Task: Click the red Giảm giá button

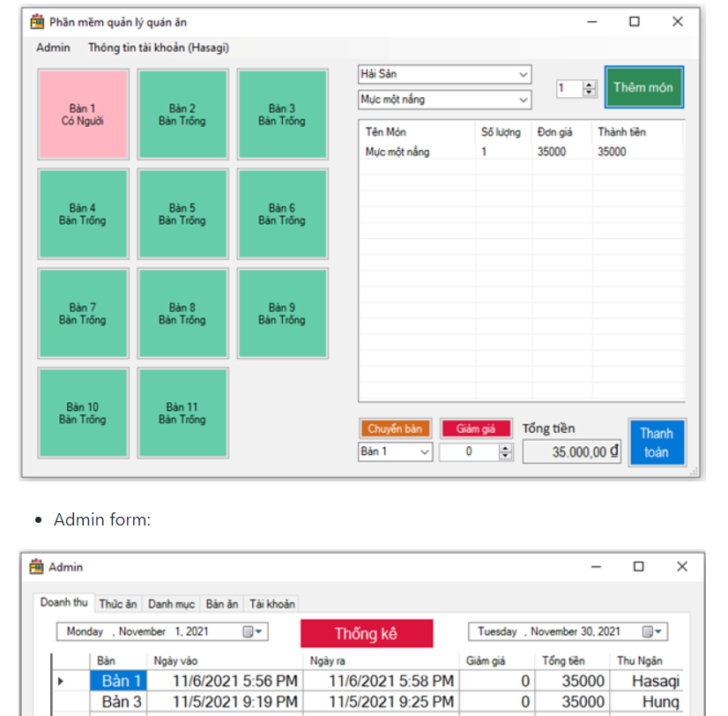Action: coord(475,429)
